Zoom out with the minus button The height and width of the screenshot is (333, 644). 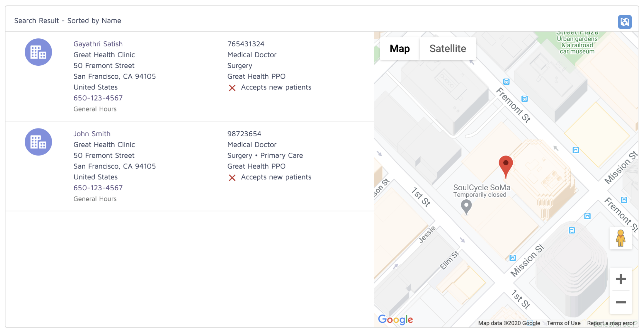pyautogui.click(x=621, y=302)
